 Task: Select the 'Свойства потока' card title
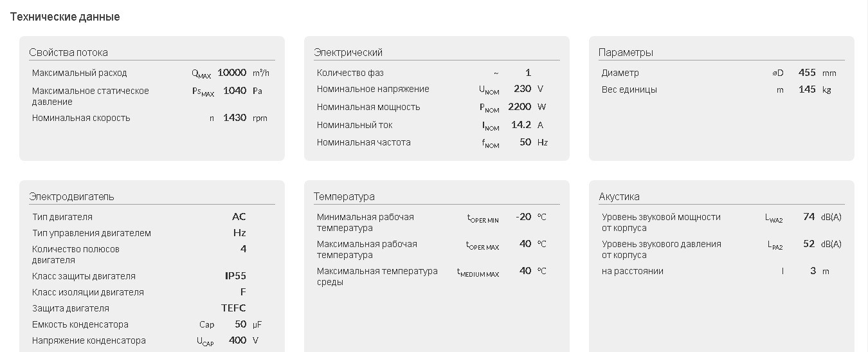[x=68, y=53]
